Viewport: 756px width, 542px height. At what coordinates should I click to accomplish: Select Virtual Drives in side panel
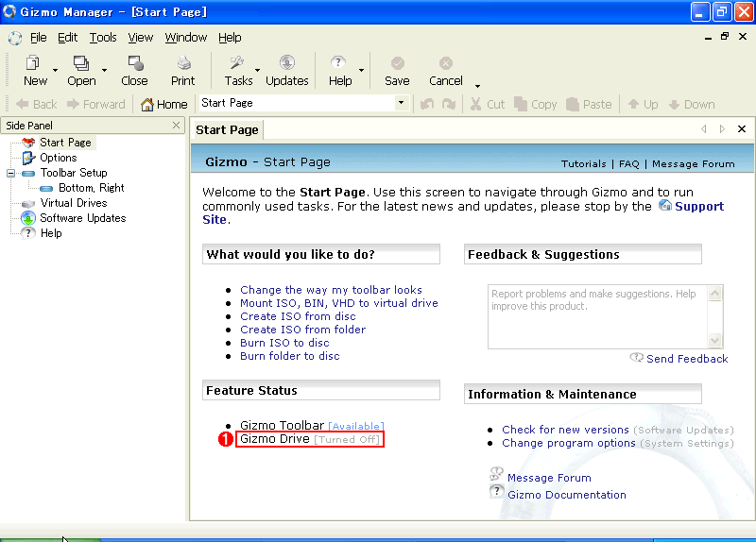click(x=74, y=203)
